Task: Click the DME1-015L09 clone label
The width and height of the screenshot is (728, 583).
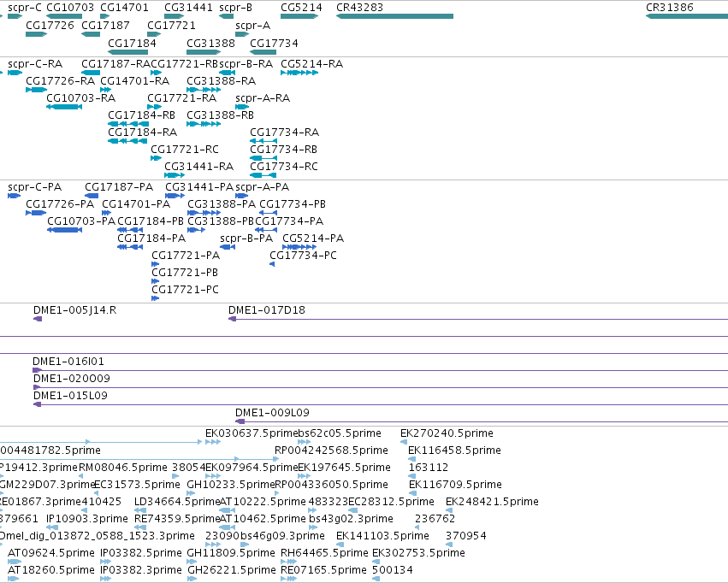Action: click(x=70, y=396)
